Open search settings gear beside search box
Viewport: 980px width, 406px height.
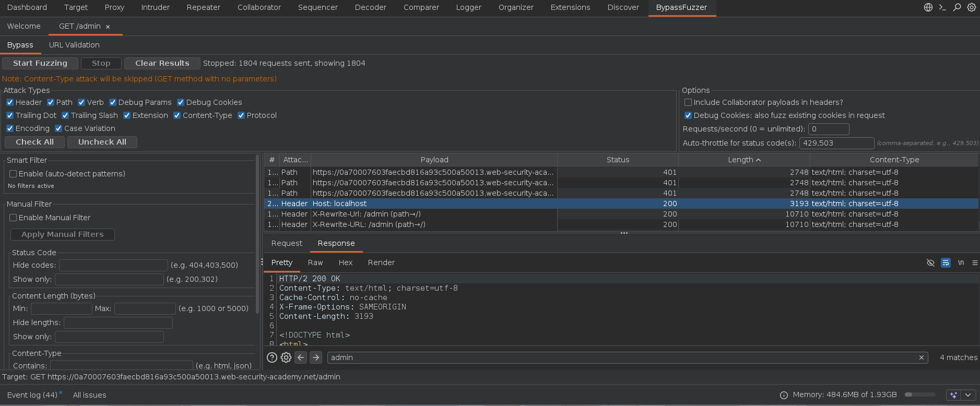tap(286, 357)
